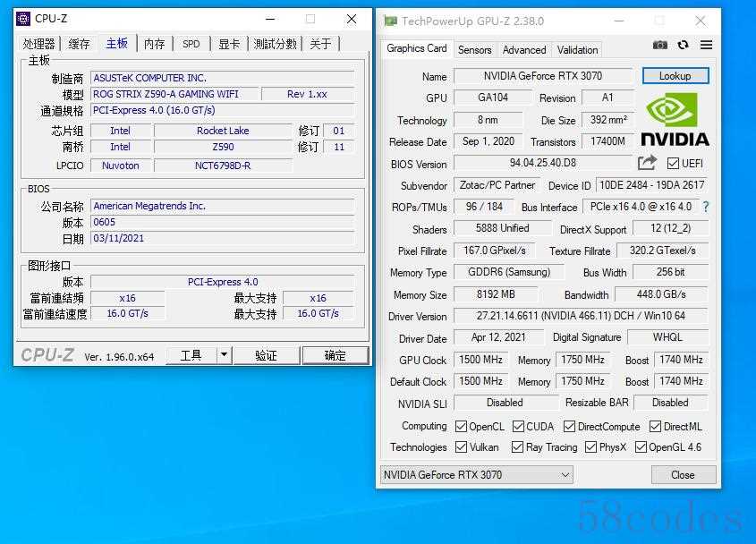This screenshot has width=756, height=544.
Task: Click the Bus Interface question mark
Action: coord(706,207)
